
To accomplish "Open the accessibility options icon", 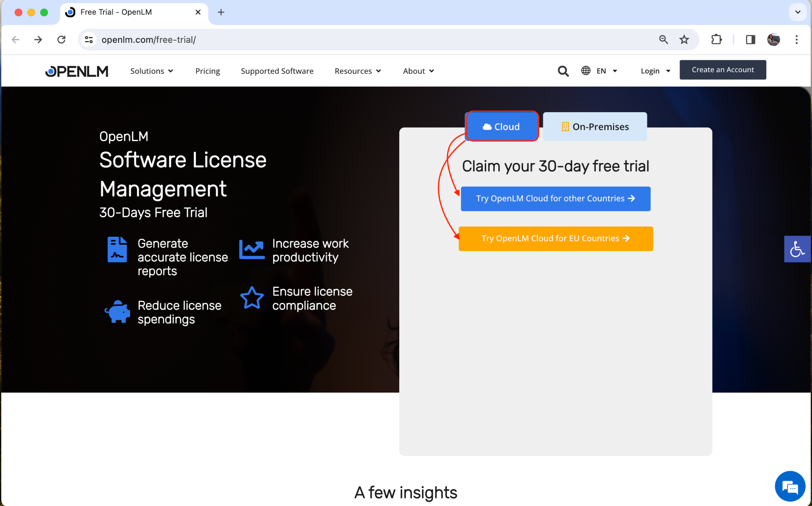I will pos(797,249).
